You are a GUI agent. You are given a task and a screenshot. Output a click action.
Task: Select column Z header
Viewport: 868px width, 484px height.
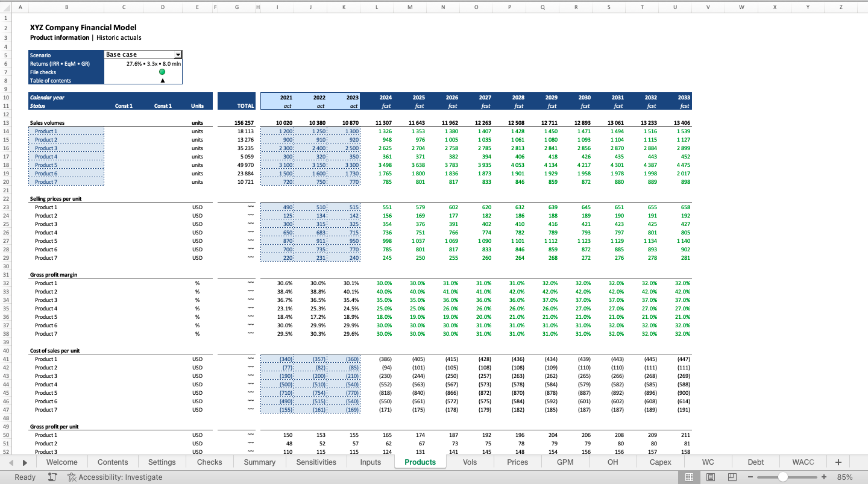point(841,7)
